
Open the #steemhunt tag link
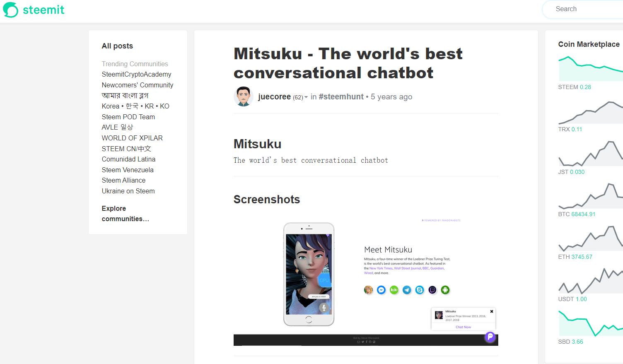pyautogui.click(x=341, y=96)
